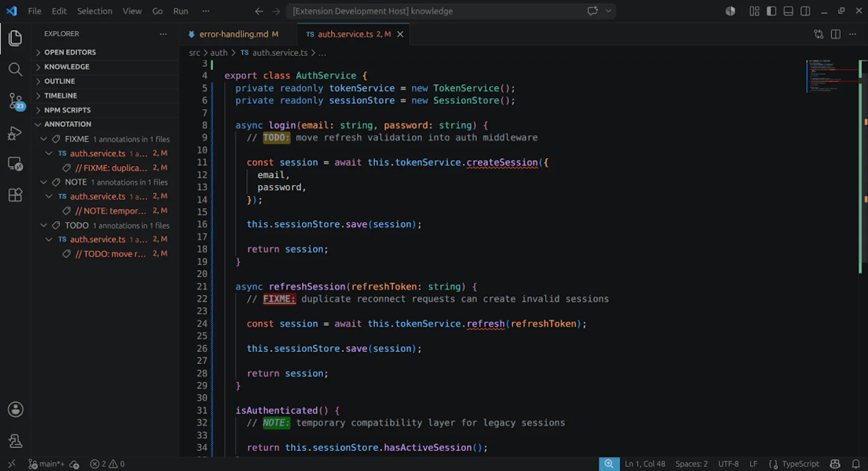This screenshot has width=868, height=471.
Task: Expand the NPM SCRIPTS section
Action: (x=105, y=110)
